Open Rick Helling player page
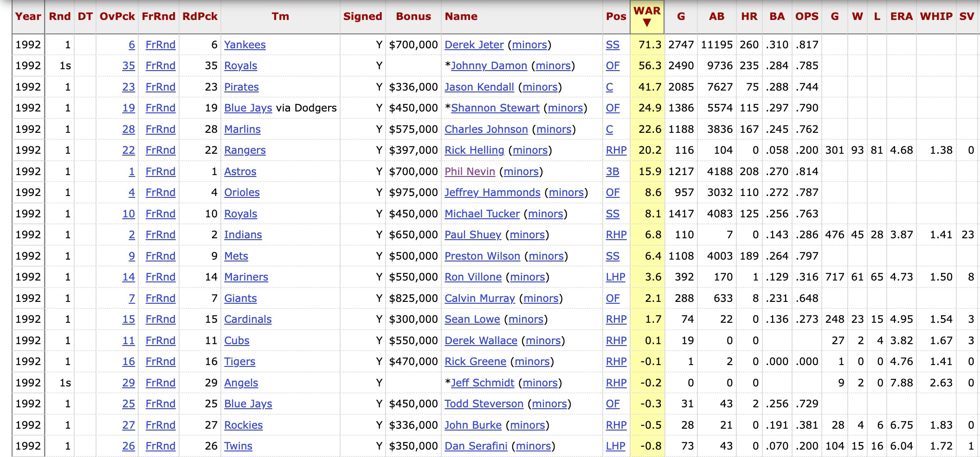 474,150
